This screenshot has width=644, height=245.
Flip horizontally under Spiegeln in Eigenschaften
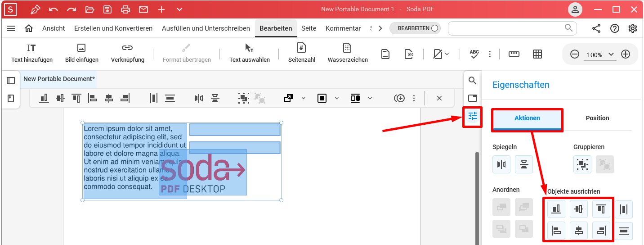pos(501,164)
